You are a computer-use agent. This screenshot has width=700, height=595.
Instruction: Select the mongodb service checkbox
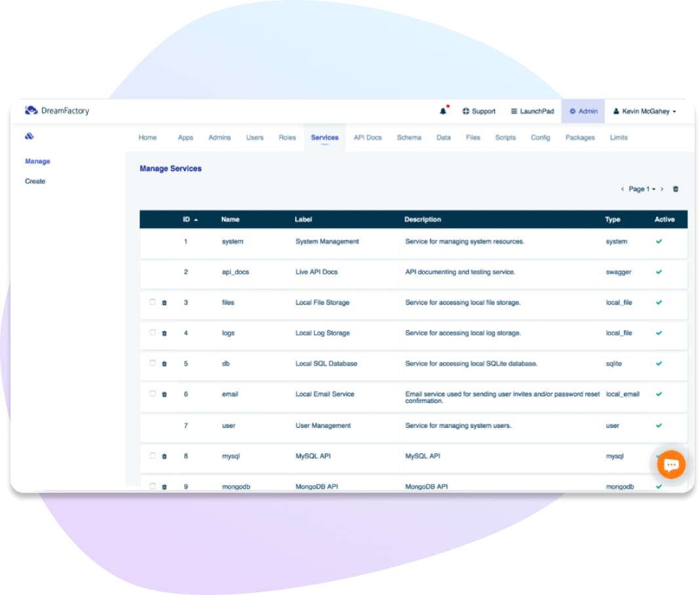(x=153, y=486)
